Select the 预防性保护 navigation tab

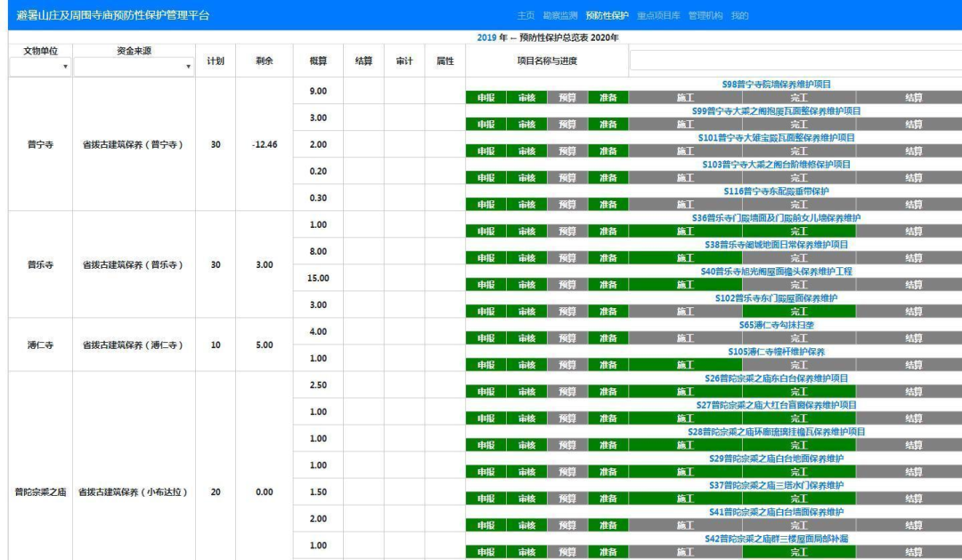tap(607, 15)
